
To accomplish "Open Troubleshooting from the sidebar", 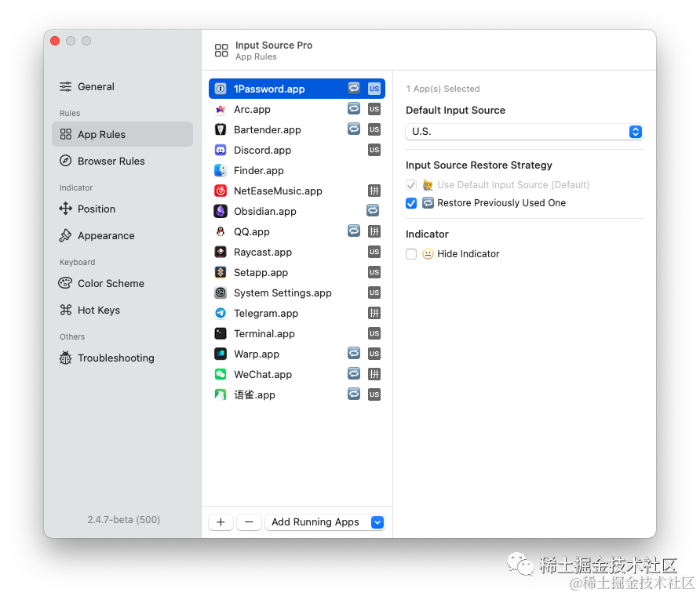I will (115, 358).
